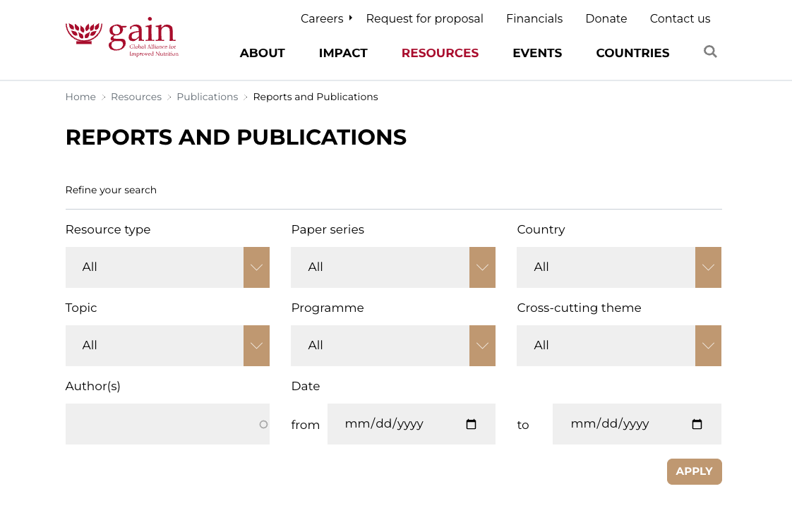Open the calendar picker for the 'to' date
This screenshot has height=532, width=792.
(697, 424)
